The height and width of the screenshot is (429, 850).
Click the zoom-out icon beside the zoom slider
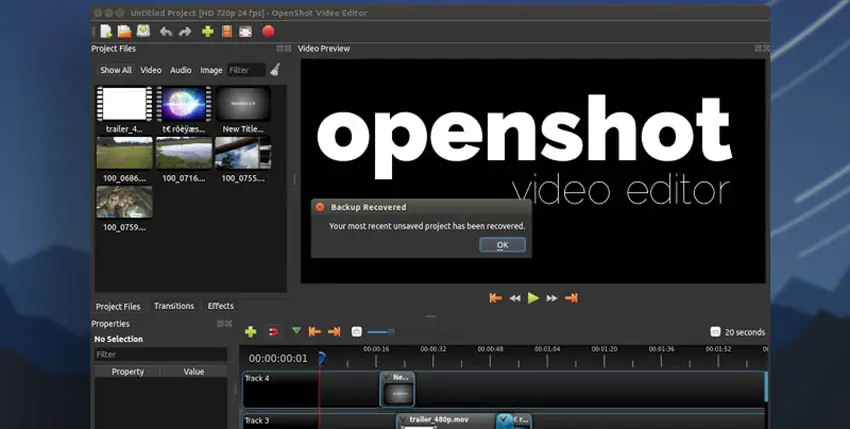click(356, 331)
